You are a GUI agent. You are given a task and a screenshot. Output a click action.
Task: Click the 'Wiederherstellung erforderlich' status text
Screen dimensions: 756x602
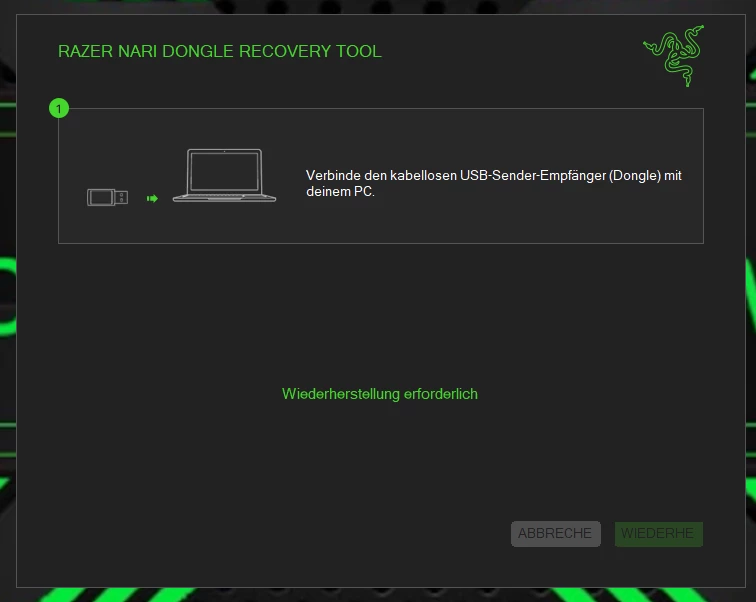[x=380, y=394]
